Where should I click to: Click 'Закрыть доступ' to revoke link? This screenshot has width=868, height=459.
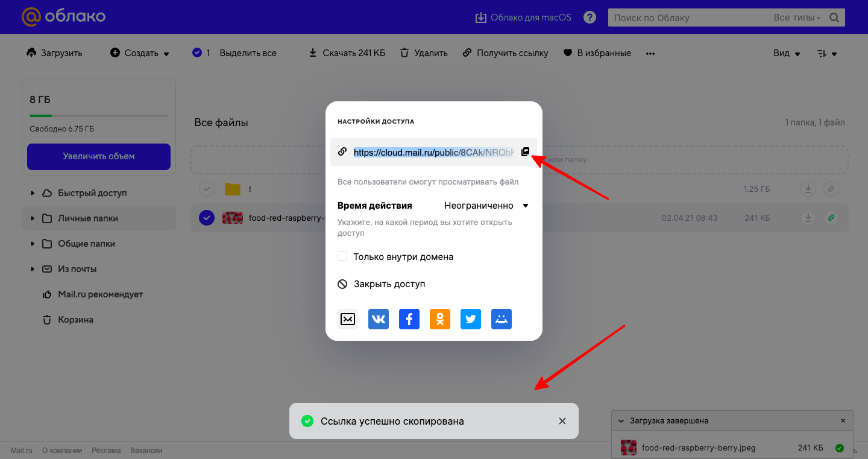tap(389, 284)
